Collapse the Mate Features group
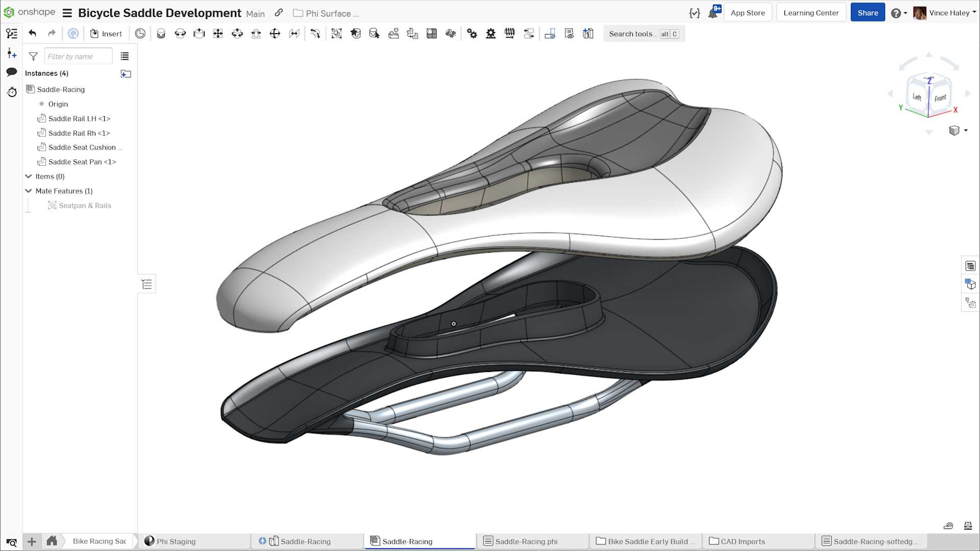Screen dimensions: 980x551 click(x=29, y=191)
